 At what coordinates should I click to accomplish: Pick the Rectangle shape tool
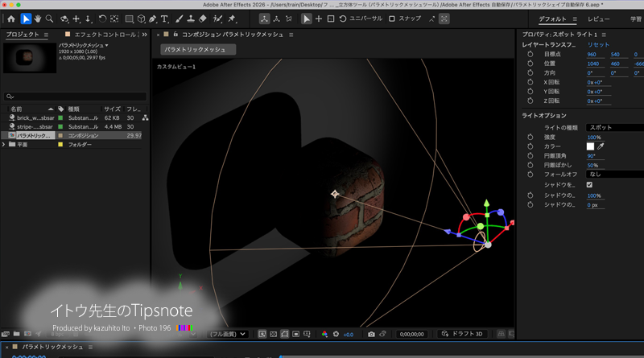(x=129, y=18)
